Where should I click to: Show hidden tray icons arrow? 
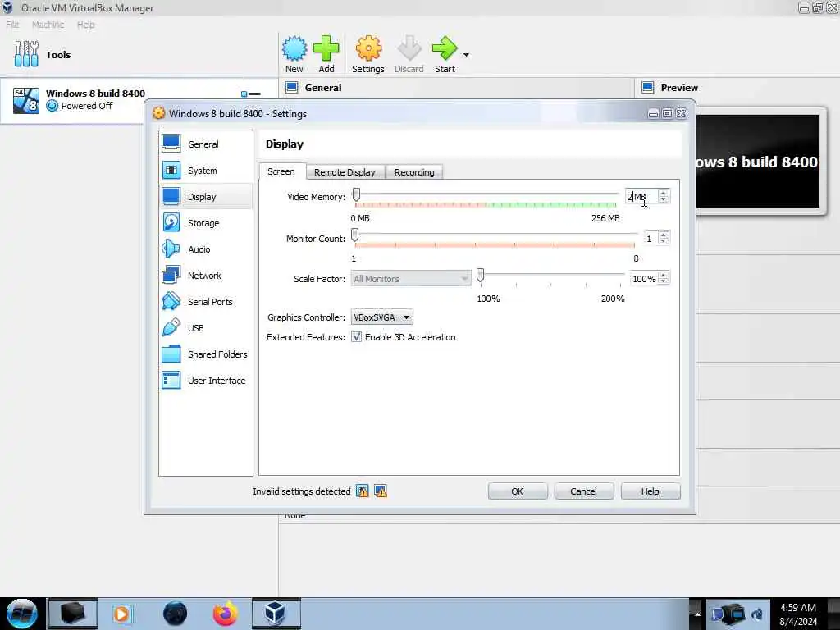[x=697, y=614]
